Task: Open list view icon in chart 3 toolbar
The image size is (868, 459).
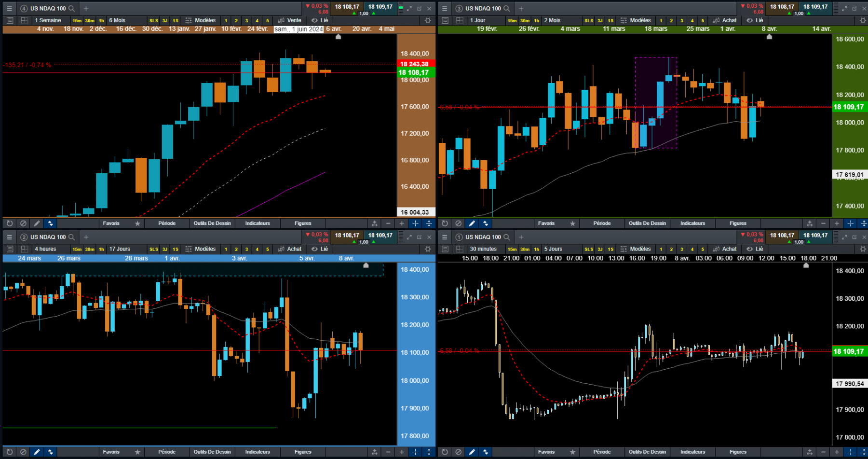Action: 445,20
